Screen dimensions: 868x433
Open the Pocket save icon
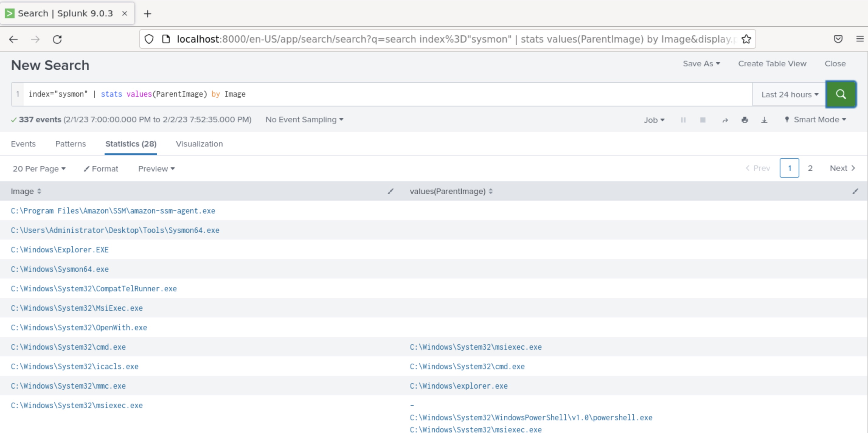click(x=838, y=40)
